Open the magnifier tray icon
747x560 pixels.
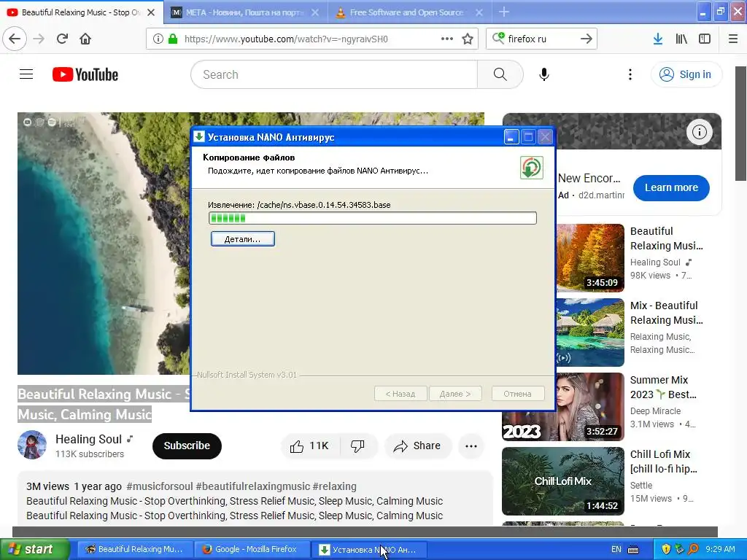click(693, 550)
